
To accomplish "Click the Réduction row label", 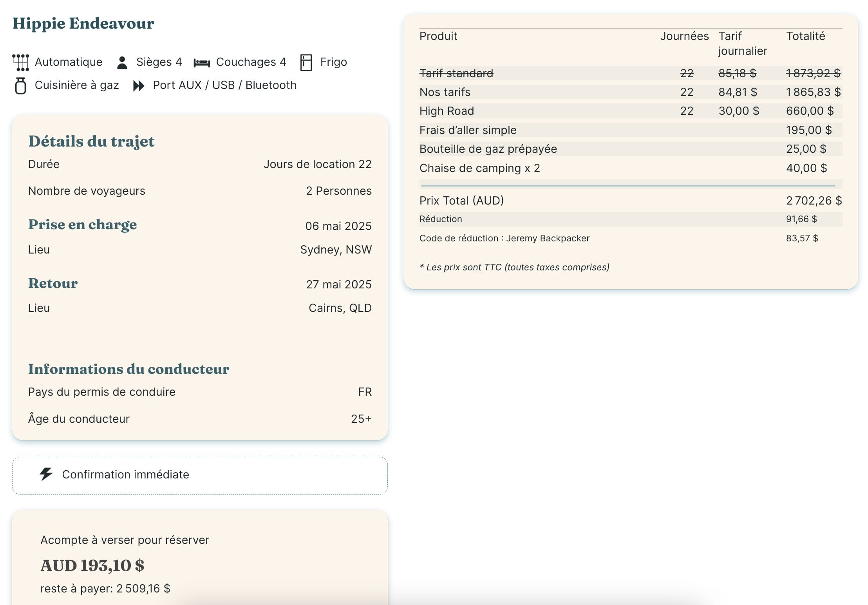I will (x=441, y=219).
